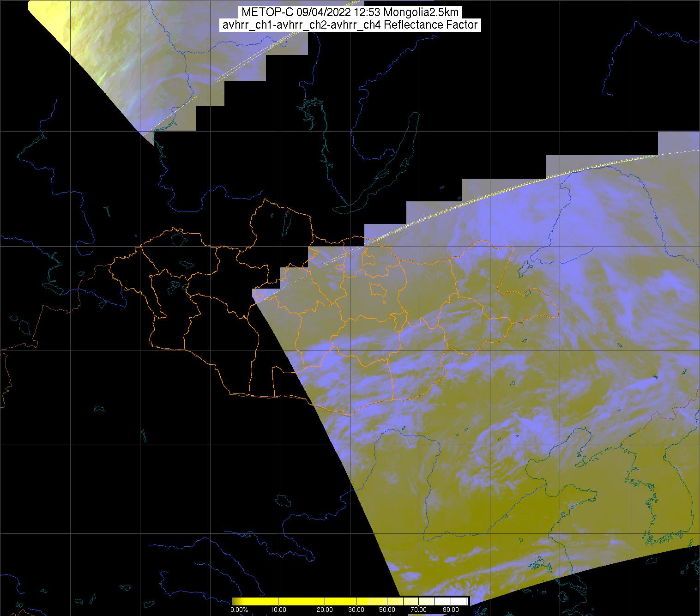
Task: Click the 30.00 colorbar tick label
Action: click(x=357, y=610)
